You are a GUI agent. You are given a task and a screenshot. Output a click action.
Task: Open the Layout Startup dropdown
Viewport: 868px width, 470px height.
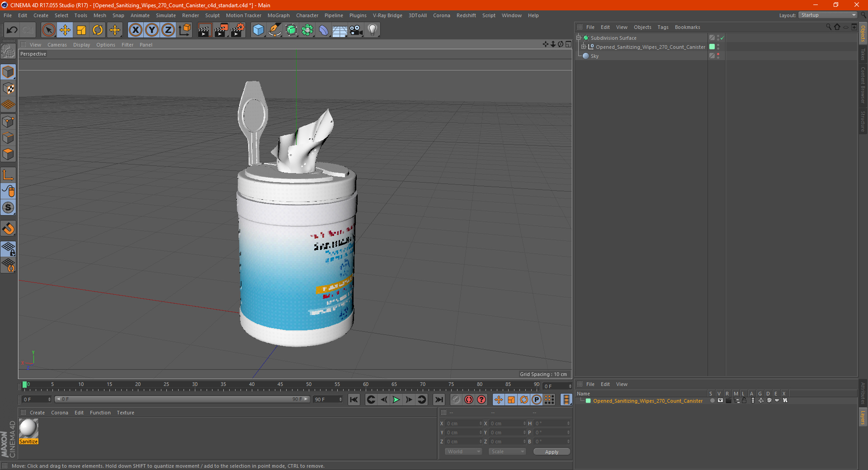(x=828, y=15)
